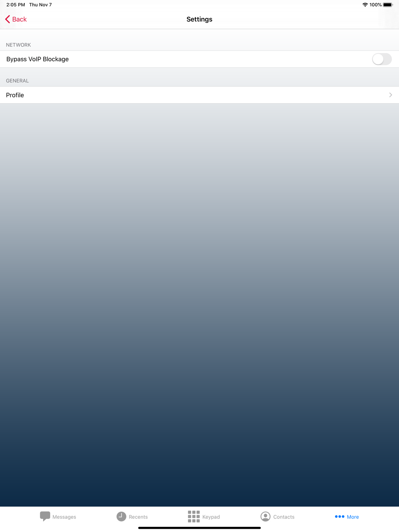
Task: Go back using the Back button
Action: (x=16, y=19)
